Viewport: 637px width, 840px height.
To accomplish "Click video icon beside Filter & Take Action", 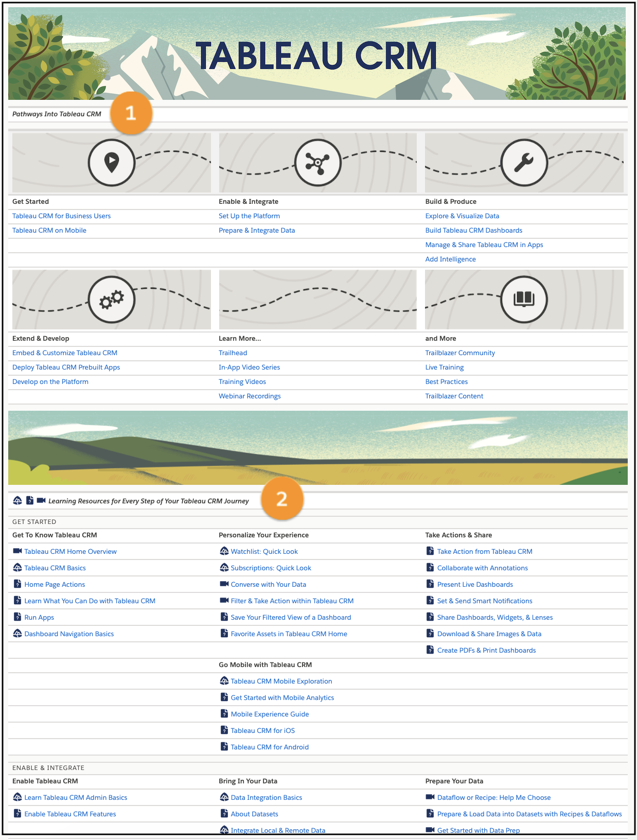I will click(x=224, y=601).
